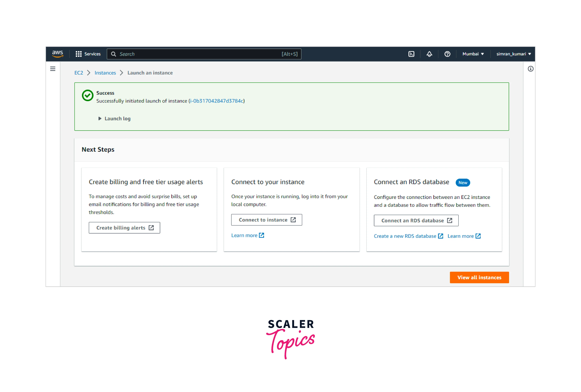Click the AWS logo home icon

coord(57,54)
